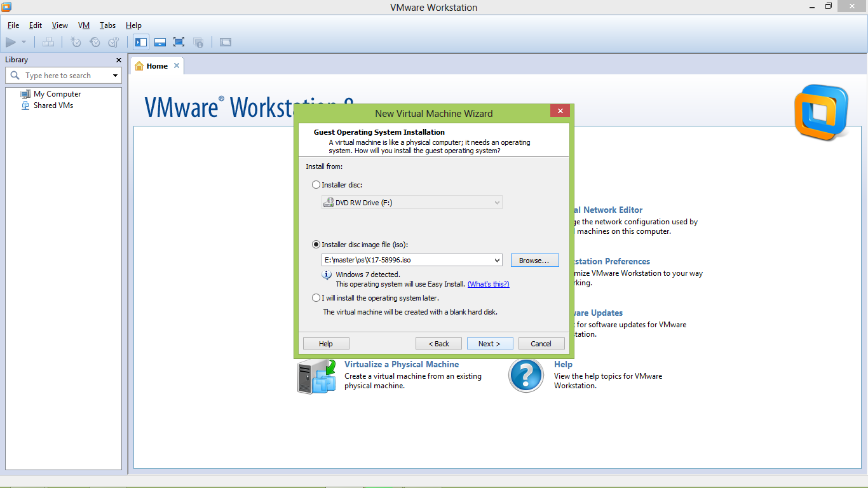Choose I will install the operating system later
868x488 pixels.
[x=316, y=298]
